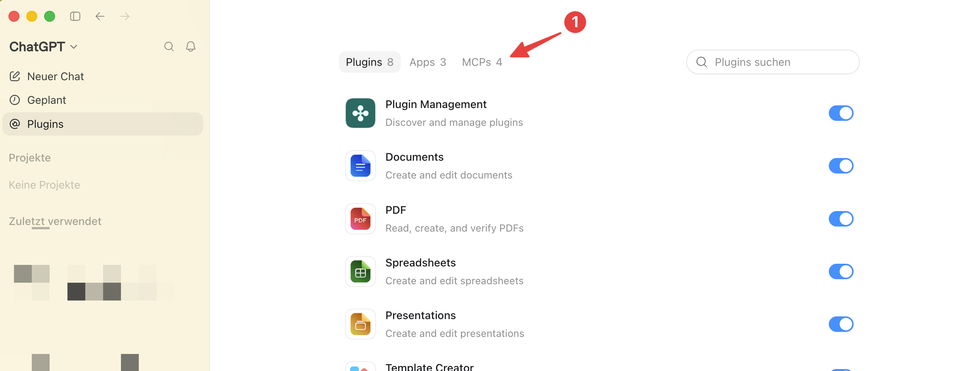Click the orange Presentations plugin icon
The image size is (980, 371).
pyautogui.click(x=361, y=324)
